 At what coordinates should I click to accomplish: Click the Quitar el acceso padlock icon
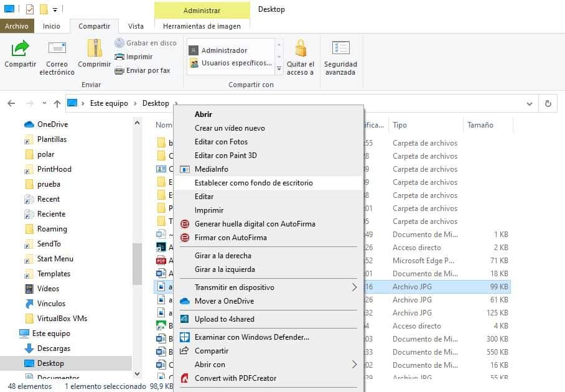point(301,49)
